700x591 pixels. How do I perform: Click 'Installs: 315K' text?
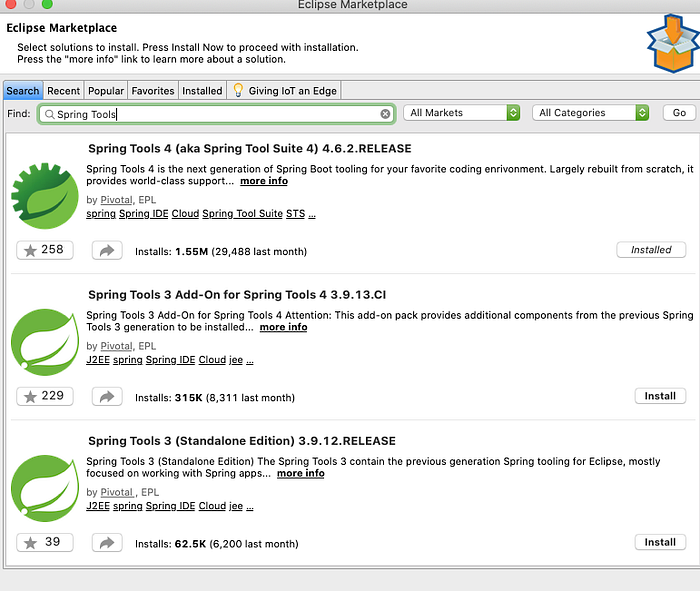[x=169, y=397]
